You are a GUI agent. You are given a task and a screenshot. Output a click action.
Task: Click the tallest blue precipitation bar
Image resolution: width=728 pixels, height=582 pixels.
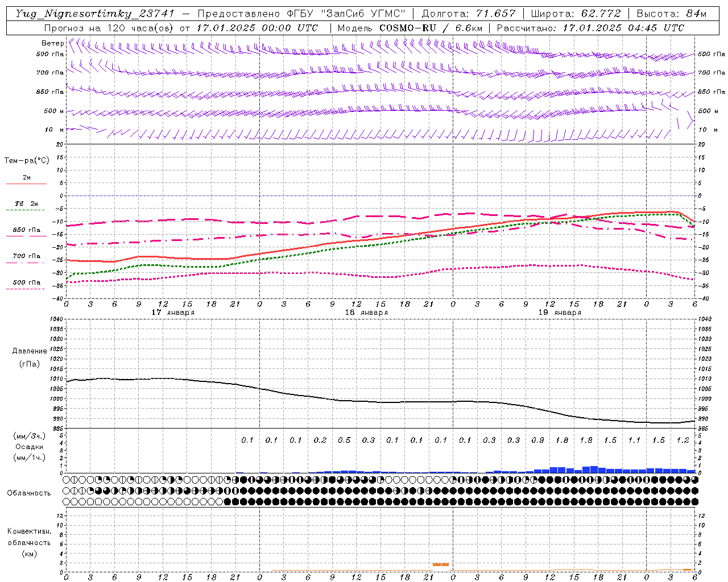[594, 469]
